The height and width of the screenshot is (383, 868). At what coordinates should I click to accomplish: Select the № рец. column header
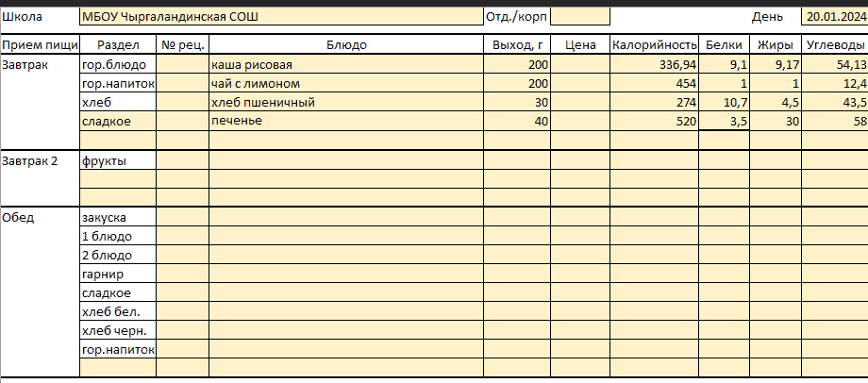(182, 45)
